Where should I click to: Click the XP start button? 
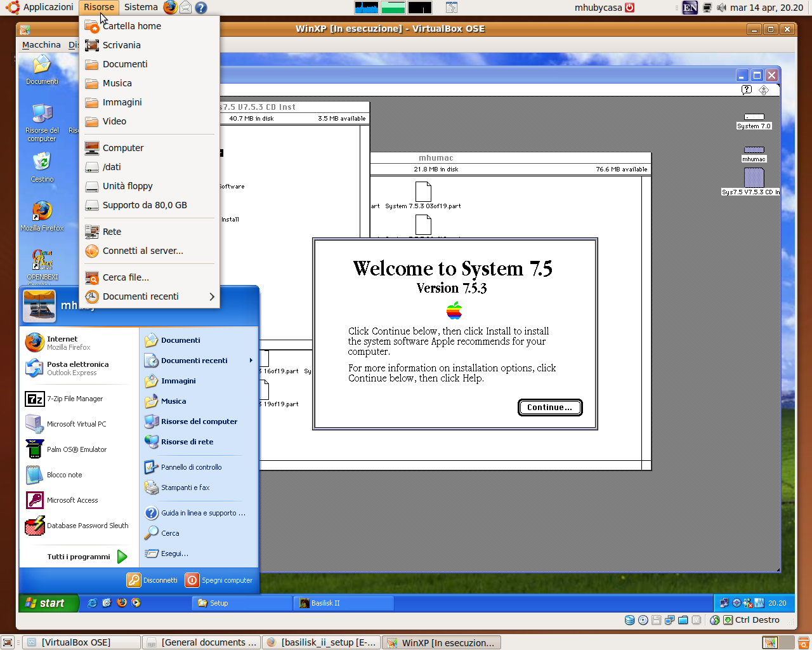(x=48, y=603)
